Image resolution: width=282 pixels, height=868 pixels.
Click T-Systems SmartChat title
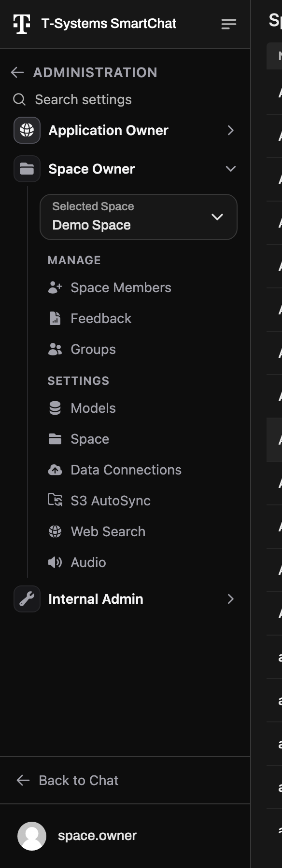pos(109,24)
